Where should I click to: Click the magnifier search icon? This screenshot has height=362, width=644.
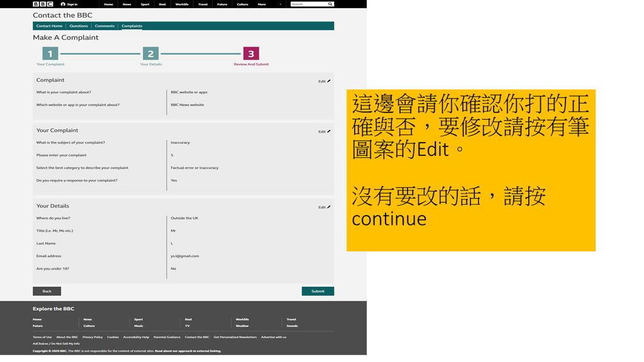(x=330, y=4)
